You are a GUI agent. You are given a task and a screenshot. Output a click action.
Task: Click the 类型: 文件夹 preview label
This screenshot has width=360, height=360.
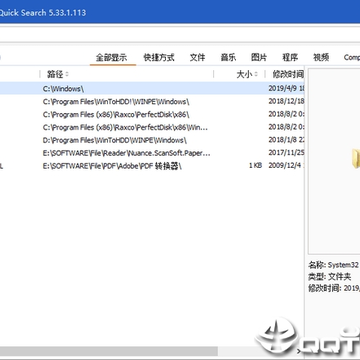pyautogui.click(x=329, y=277)
